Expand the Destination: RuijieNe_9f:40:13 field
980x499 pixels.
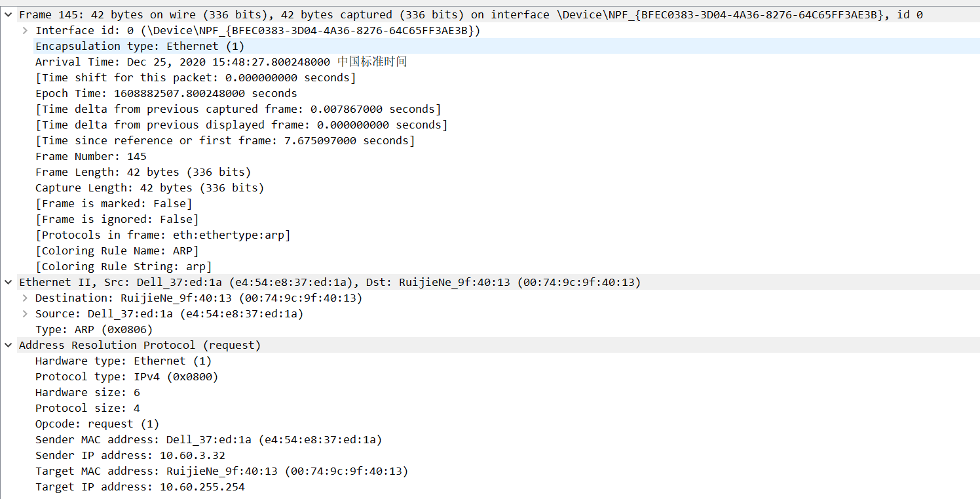(25, 297)
